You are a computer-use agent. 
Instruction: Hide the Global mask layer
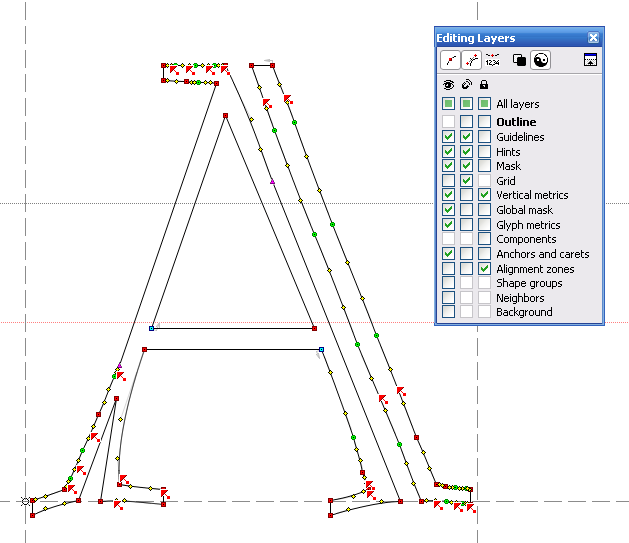coord(448,210)
